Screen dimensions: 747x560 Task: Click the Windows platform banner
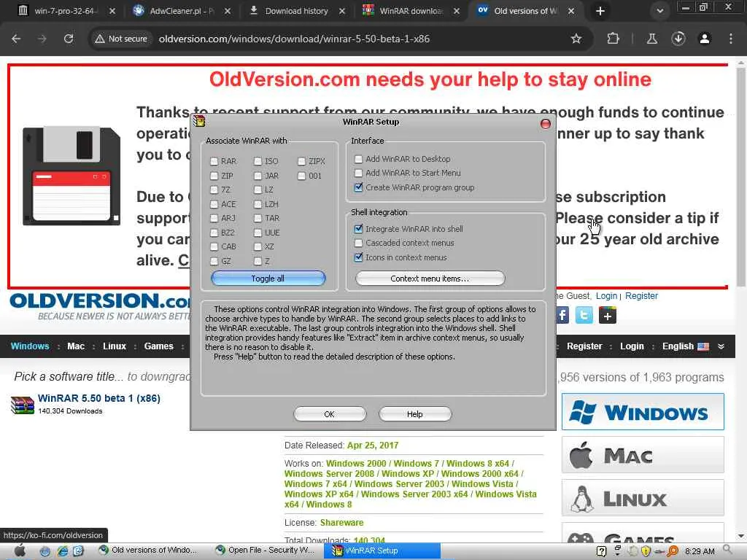click(643, 412)
